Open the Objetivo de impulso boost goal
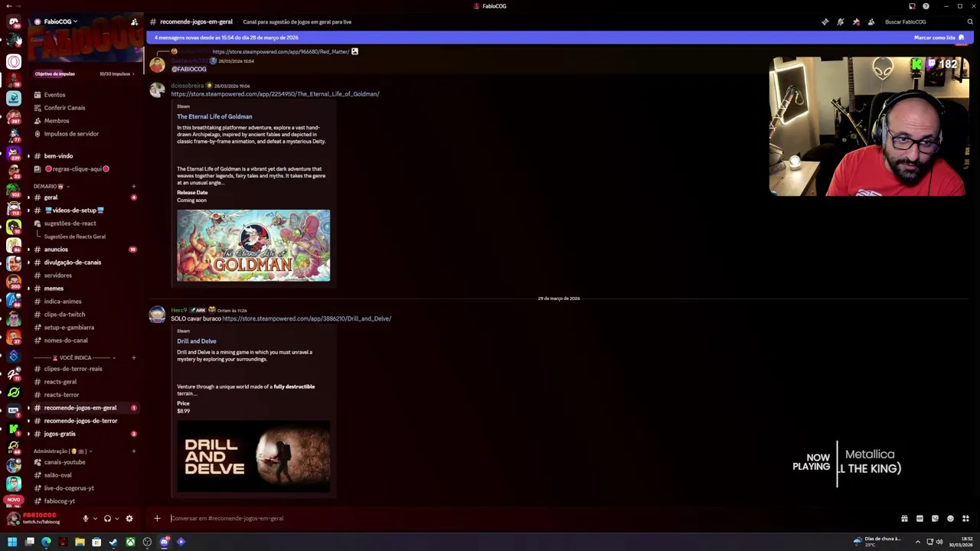The height and width of the screenshot is (551, 980). [84, 74]
